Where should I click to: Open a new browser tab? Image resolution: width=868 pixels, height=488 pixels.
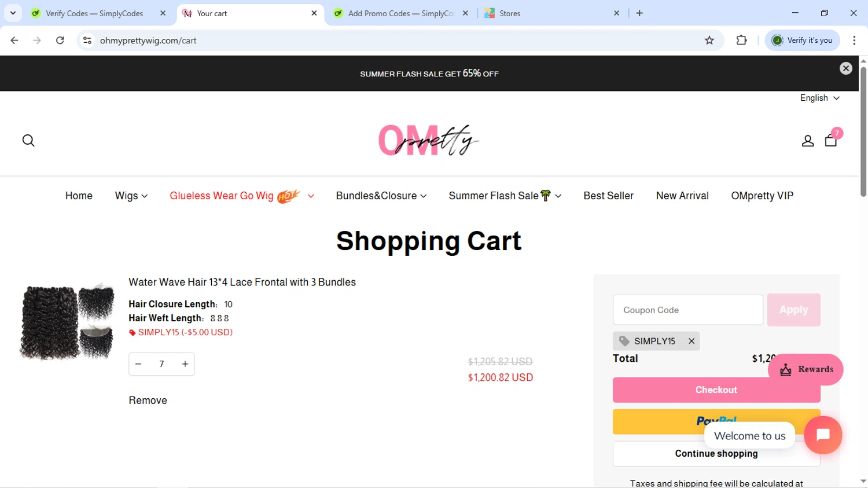pos(639,13)
